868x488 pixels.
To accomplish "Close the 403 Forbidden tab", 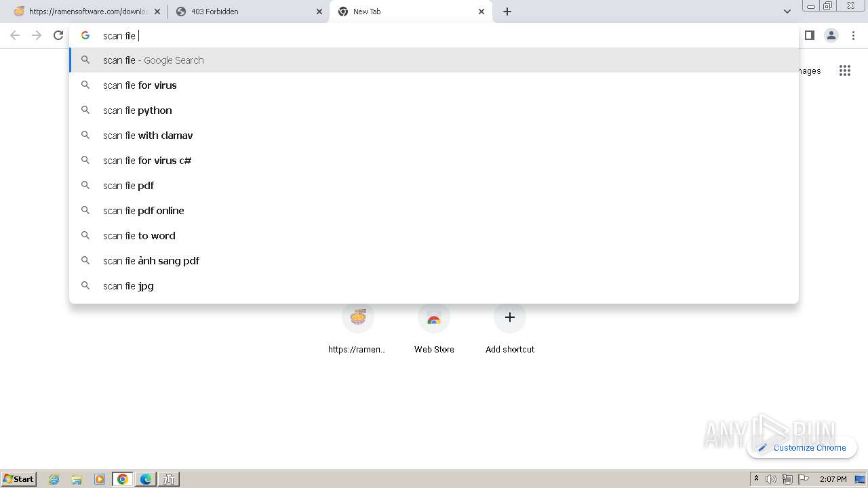I will (x=319, y=12).
